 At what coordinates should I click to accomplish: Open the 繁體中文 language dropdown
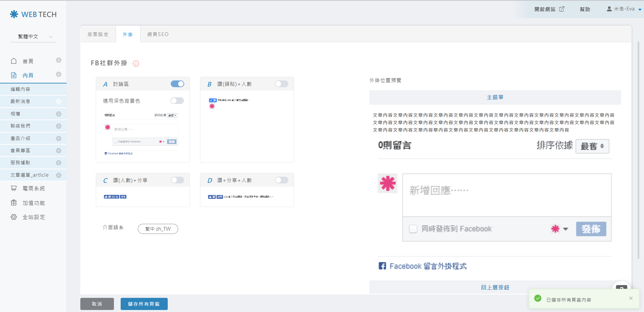33,37
